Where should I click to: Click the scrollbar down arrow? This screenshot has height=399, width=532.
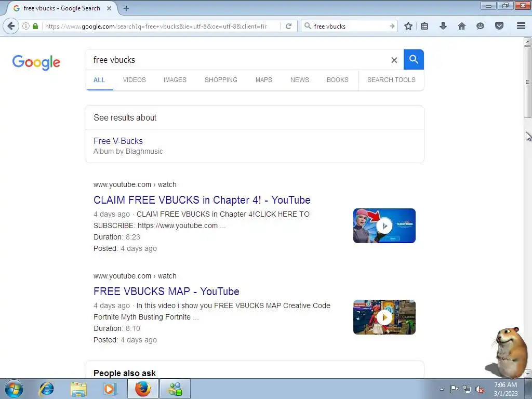(527, 374)
